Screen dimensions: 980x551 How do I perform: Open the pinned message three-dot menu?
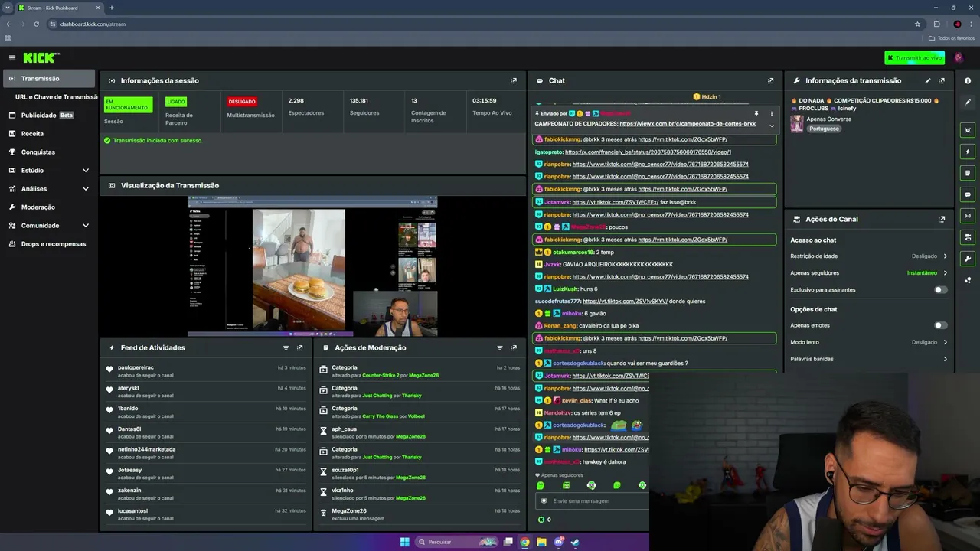pyautogui.click(x=772, y=113)
